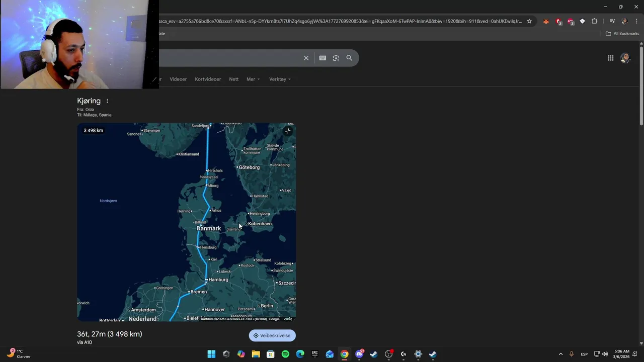Screen dimensions: 644x362
Task: Open the weather widget showing 1°C
Action: click(x=19, y=354)
